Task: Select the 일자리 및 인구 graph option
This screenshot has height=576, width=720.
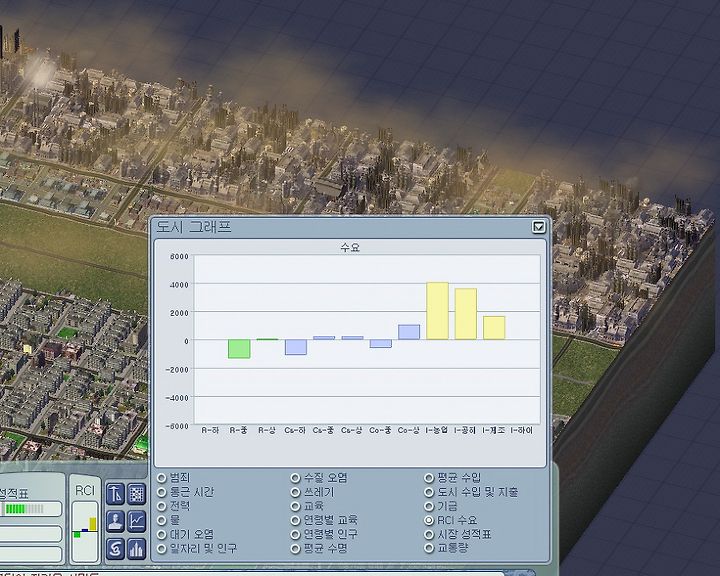Action: click(x=161, y=548)
